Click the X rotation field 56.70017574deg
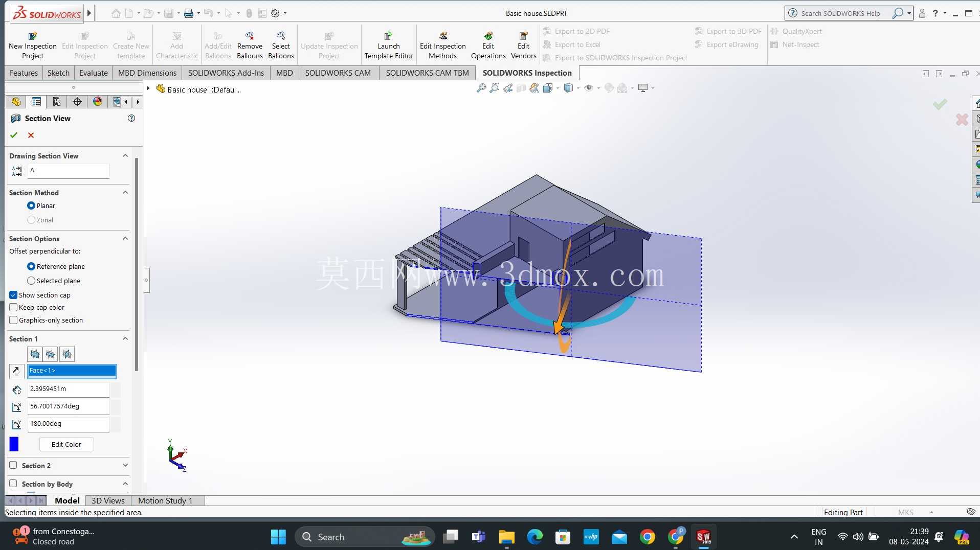 [69, 406]
